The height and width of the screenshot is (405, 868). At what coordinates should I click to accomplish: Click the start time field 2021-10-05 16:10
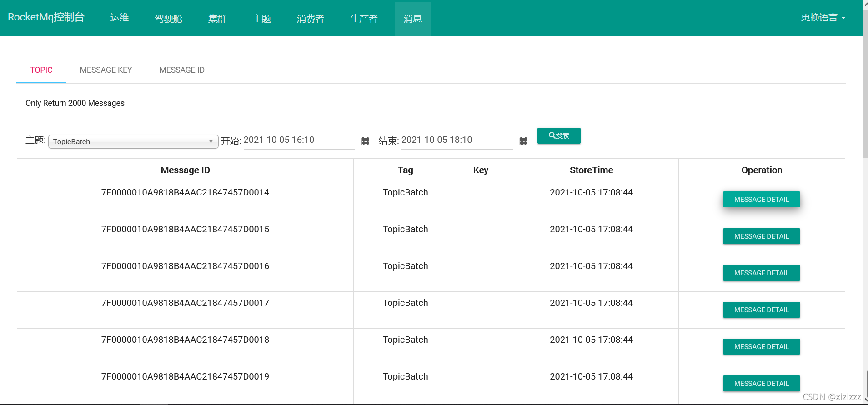299,140
